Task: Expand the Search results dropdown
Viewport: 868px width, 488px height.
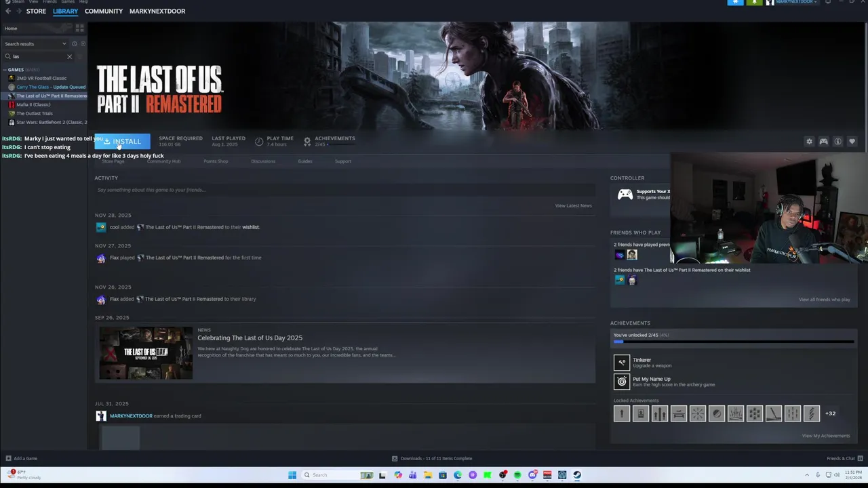Action: (x=35, y=43)
